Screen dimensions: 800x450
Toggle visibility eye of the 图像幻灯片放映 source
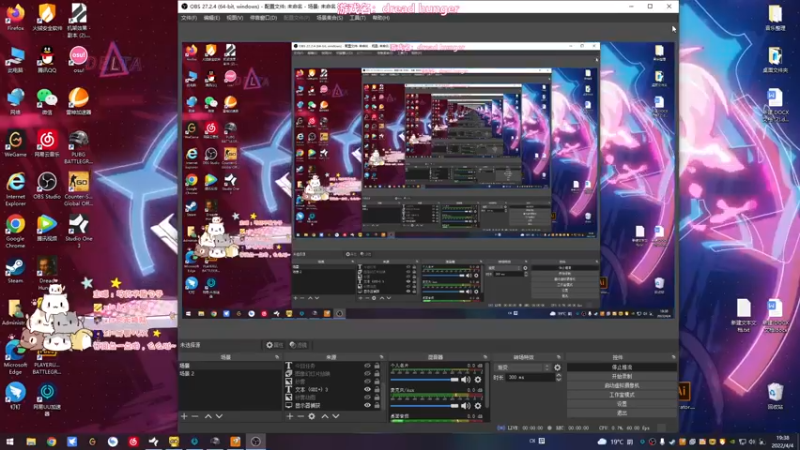367,373
